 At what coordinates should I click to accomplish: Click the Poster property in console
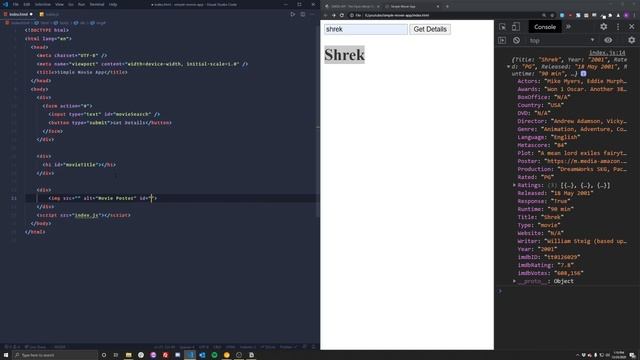coord(572,161)
